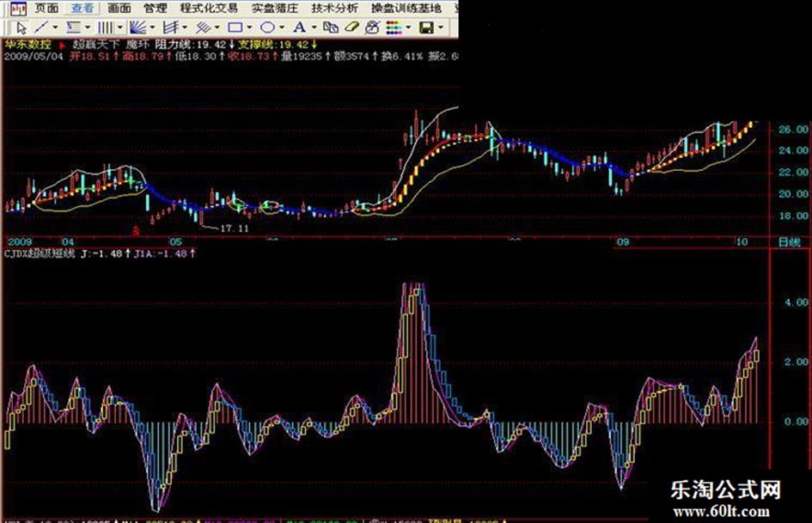Expand the ellipse tool dropdown
The width and height of the screenshot is (812, 523).
tap(281, 28)
